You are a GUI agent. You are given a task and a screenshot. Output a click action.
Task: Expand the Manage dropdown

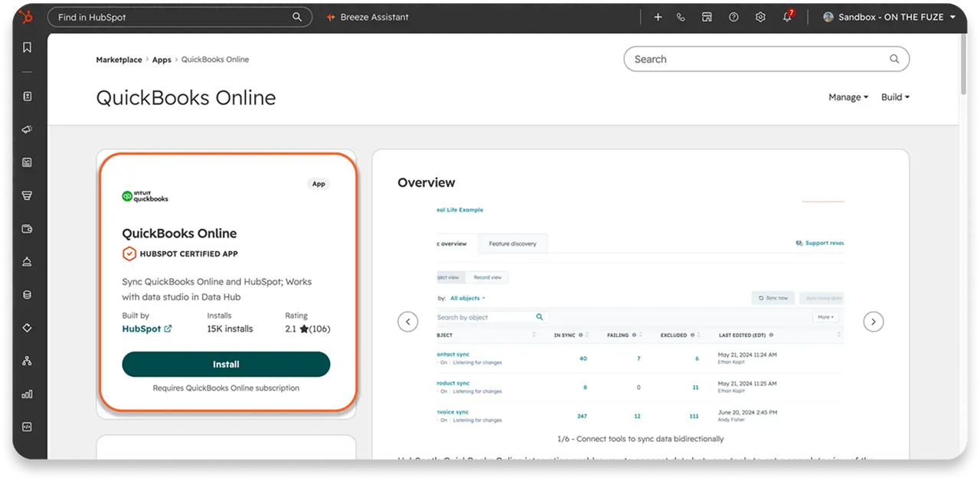coord(848,97)
